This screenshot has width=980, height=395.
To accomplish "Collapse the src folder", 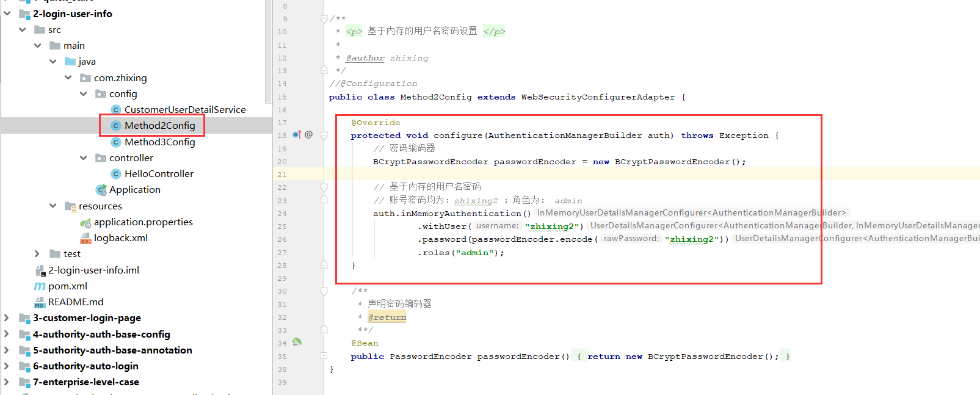I will 23,29.
